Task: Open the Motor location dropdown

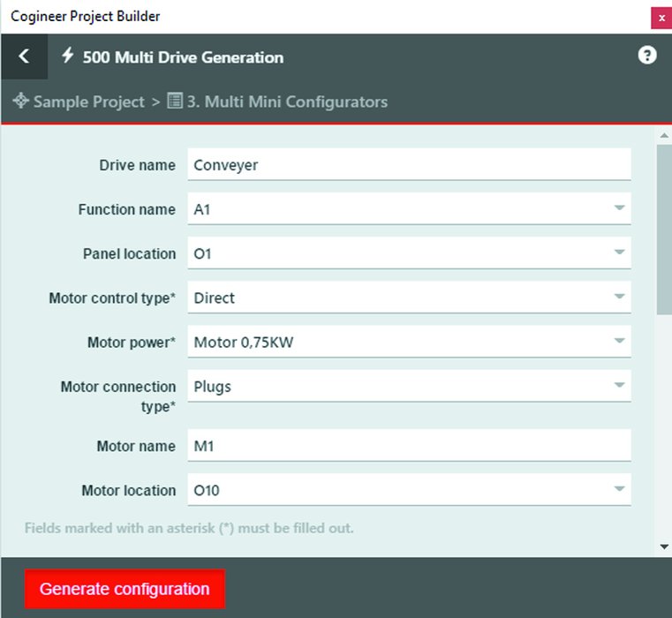Action: pyautogui.click(x=619, y=489)
